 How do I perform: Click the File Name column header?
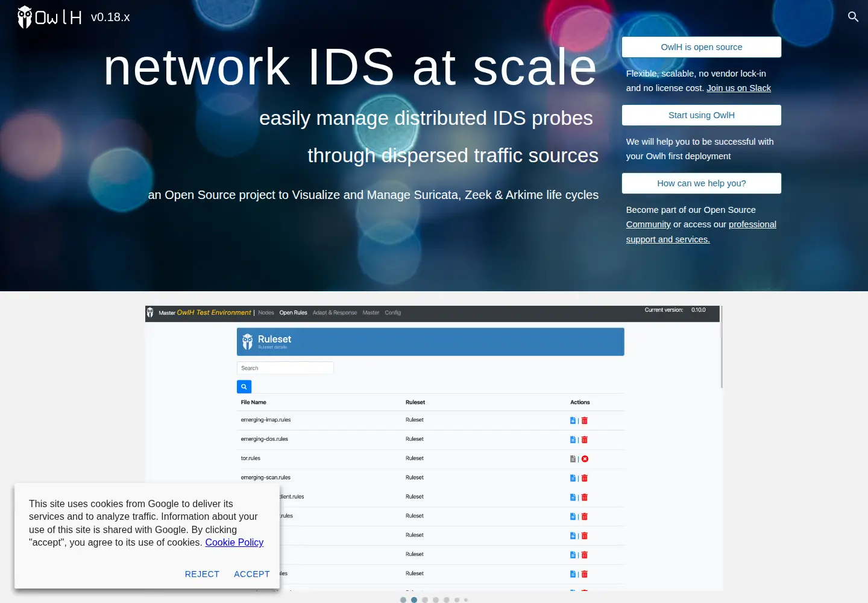254,402
